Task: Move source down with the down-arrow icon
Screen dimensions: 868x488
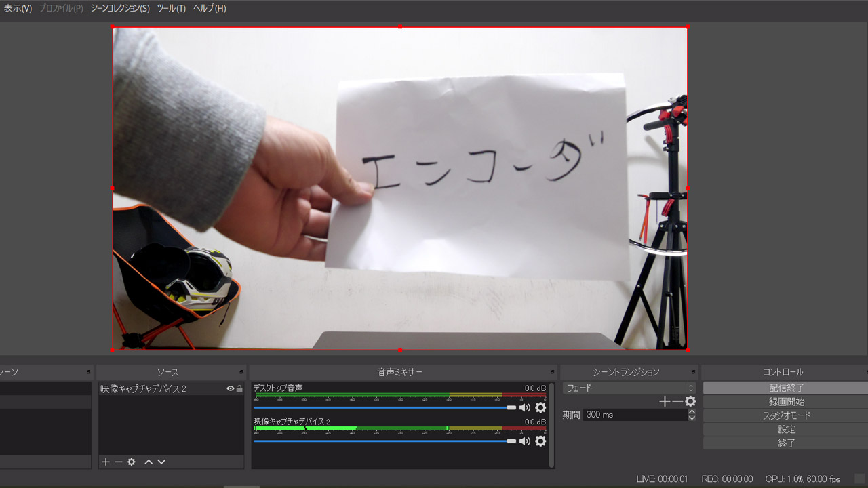Action: point(161,462)
